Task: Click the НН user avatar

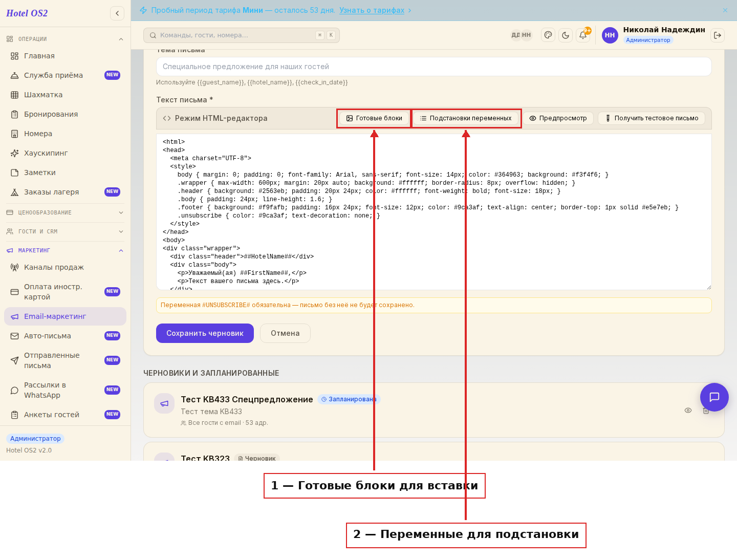Action: [610, 35]
